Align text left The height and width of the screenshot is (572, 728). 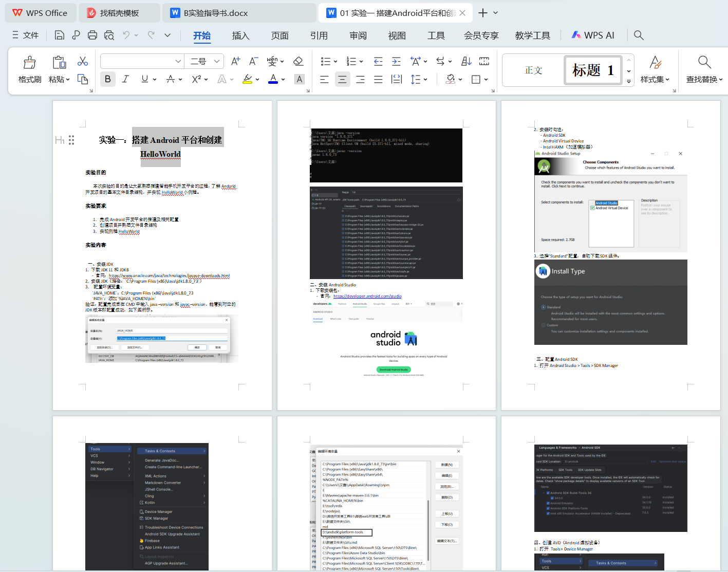324,79
